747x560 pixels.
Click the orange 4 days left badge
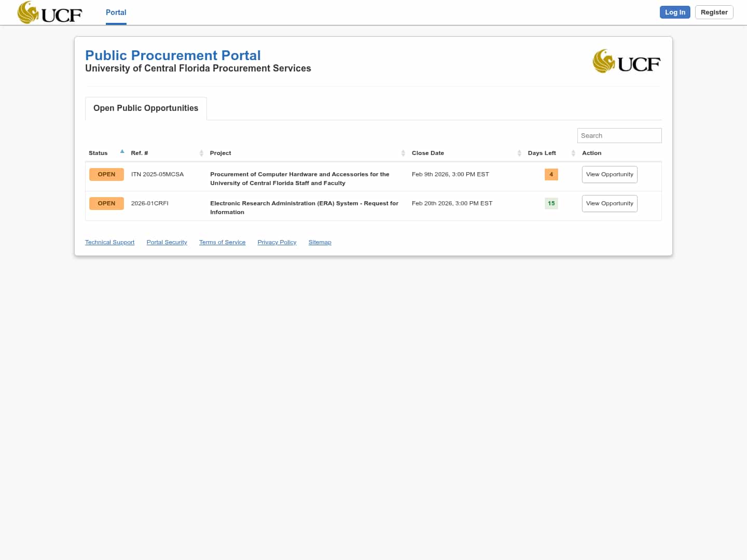[x=551, y=174]
